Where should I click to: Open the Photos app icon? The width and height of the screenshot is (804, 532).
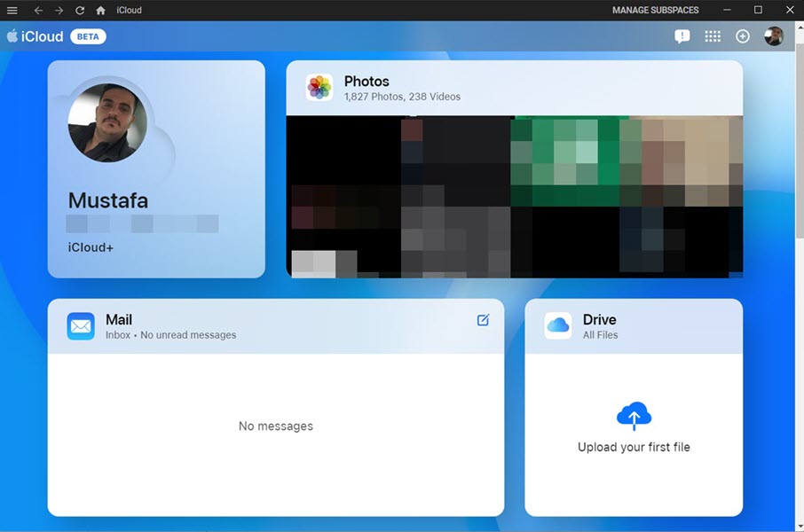point(319,87)
